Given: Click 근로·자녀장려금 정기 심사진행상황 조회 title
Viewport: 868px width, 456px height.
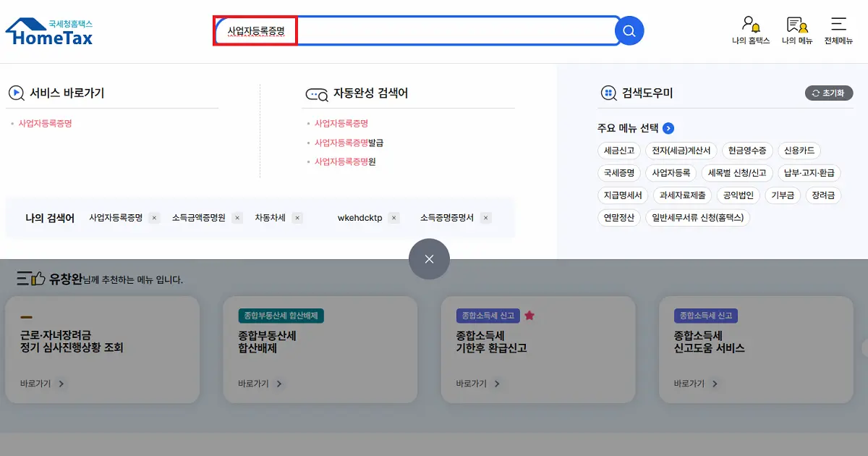Looking at the screenshot, I should 72,342.
